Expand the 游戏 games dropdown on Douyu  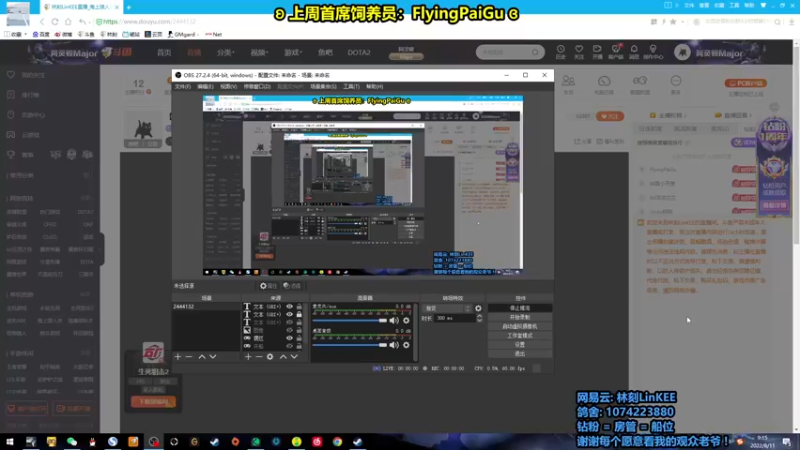click(x=293, y=53)
